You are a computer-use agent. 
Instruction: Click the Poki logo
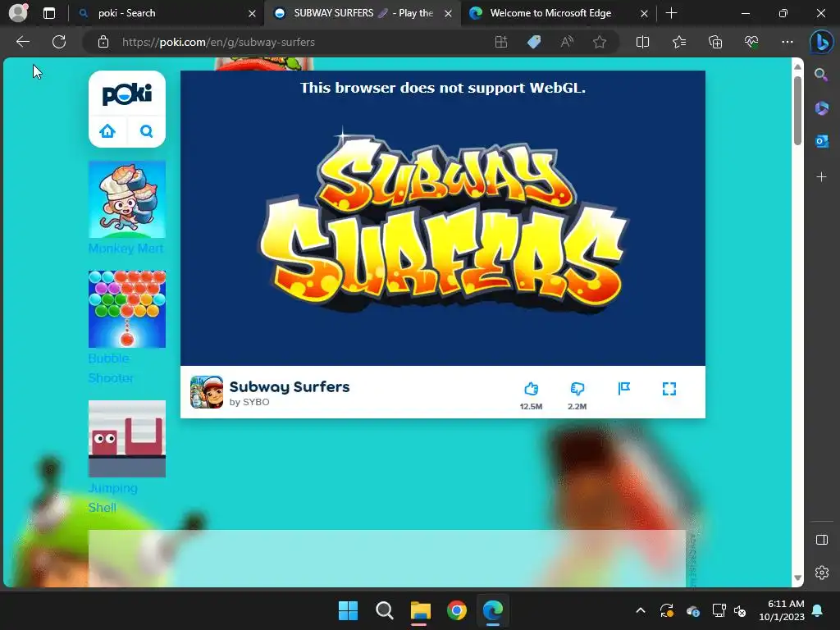point(127,94)
